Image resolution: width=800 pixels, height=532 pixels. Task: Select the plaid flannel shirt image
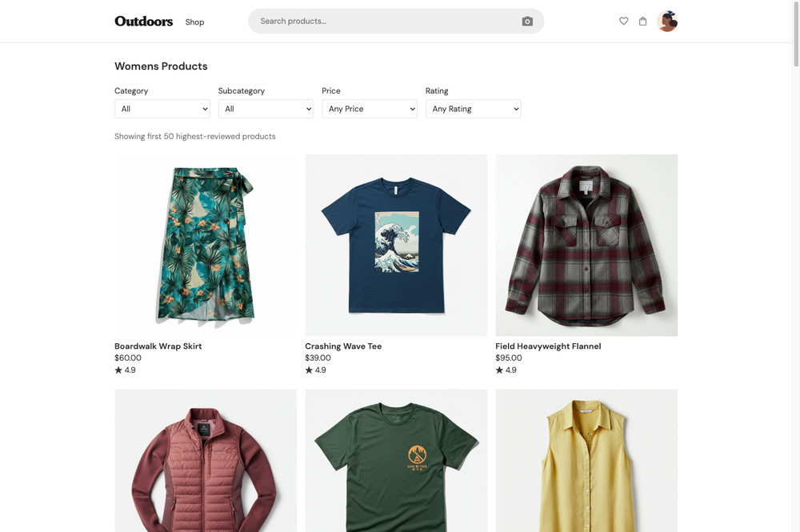tap(586, 246)
